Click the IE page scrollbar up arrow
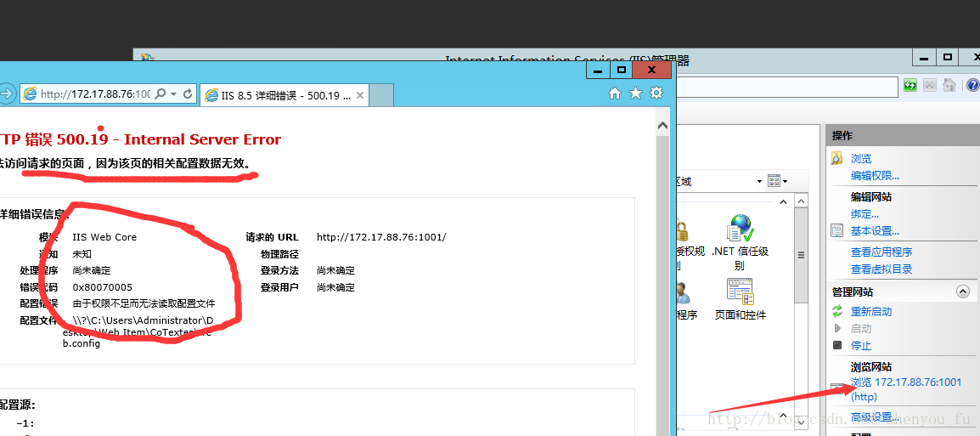The image size is (980, 436). pos(662,126)
